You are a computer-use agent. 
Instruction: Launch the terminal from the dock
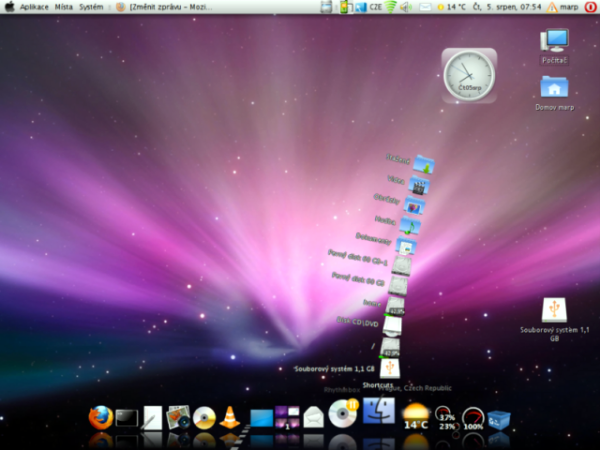click(127, 418)
